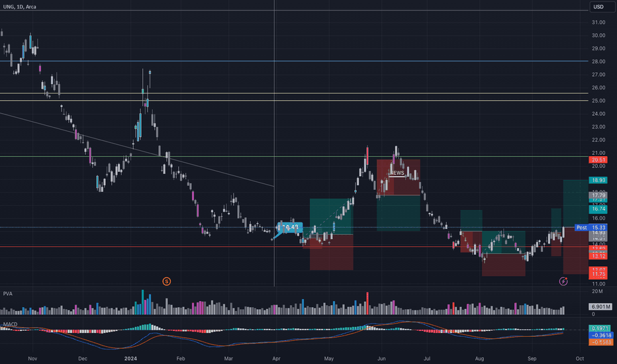
Task: Click the Sep date on time axis
Action: click(532, 359)
